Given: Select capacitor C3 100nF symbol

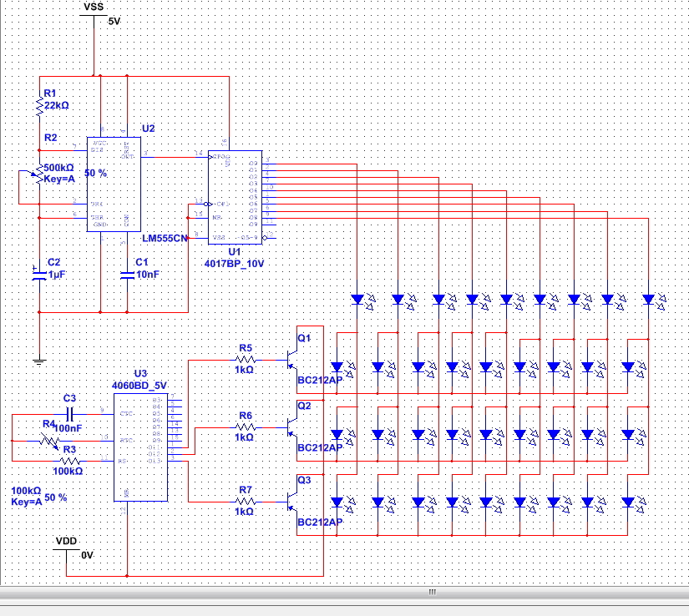Looking at the screenshot, I should [69, 414].
